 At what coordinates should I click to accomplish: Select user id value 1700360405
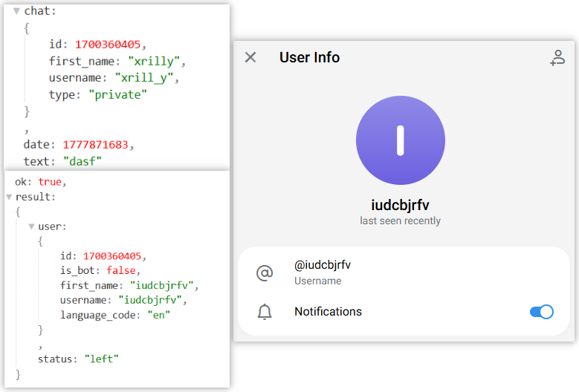(x=112, y=256)
